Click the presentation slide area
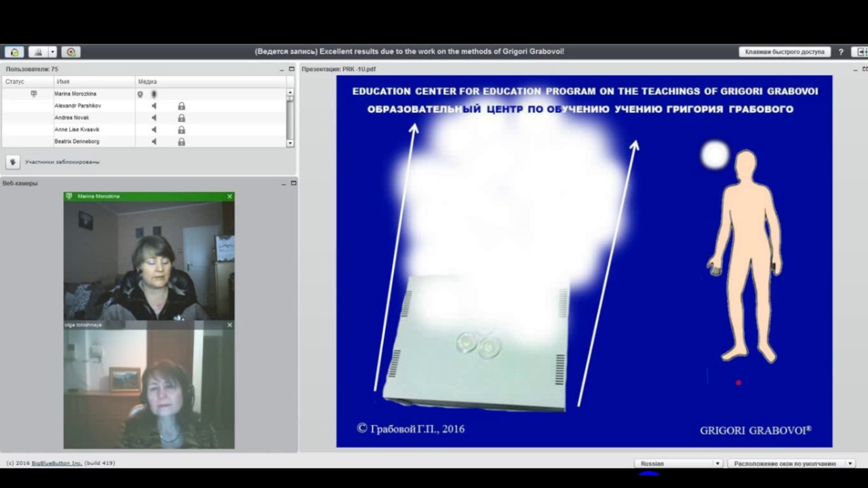The image size is (868, 488). [x=584, y=261]
